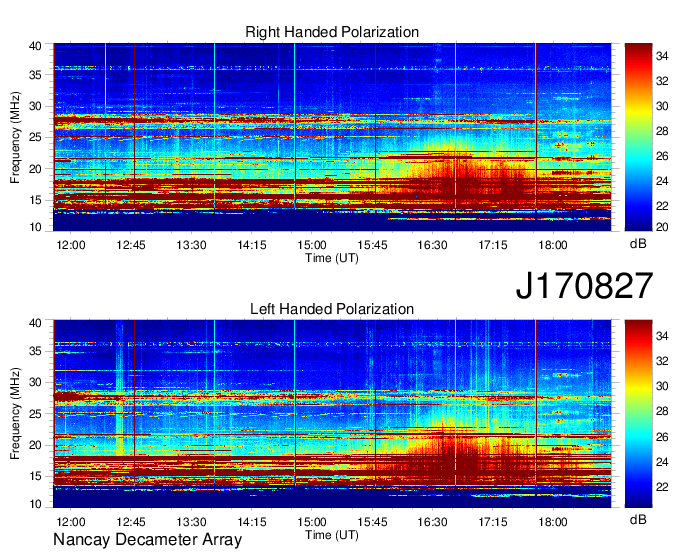Click the 17:15 tick on bottom plot
Viewport: 680px width, 552px height.
(493, 522)
